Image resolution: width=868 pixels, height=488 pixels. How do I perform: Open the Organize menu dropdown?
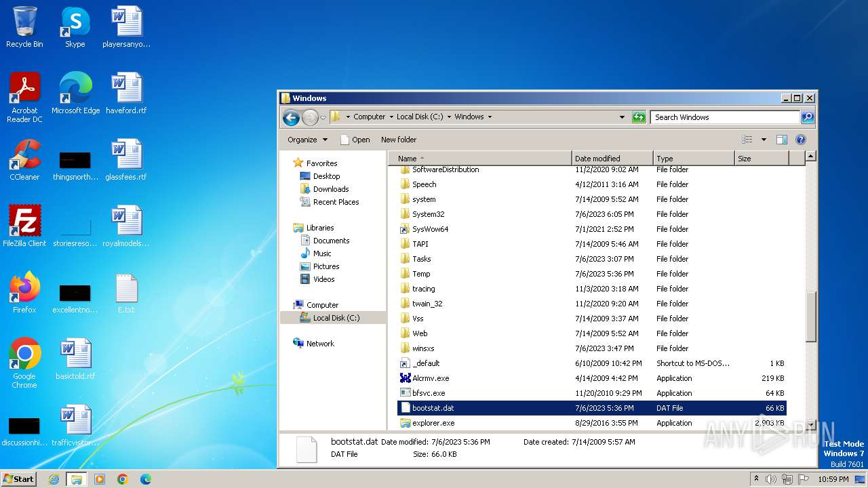coord(307,140)
